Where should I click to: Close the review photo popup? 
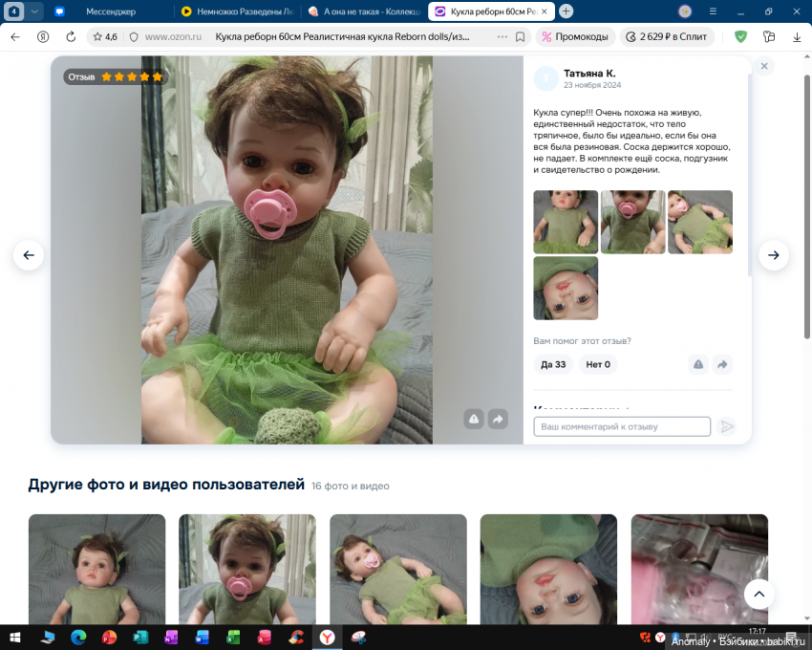tap(764, 66)
